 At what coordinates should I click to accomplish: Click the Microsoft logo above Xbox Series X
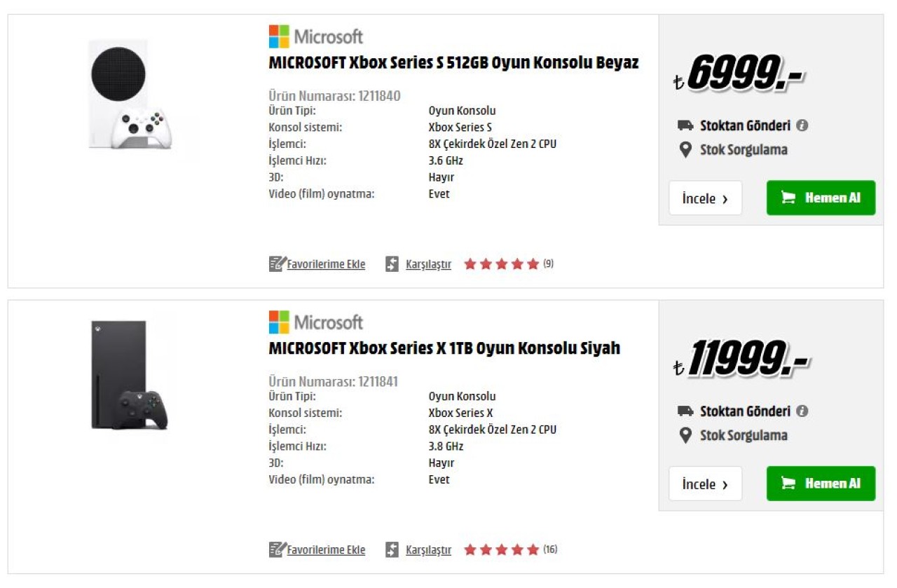pyautogui.click(x=315, y=322)
